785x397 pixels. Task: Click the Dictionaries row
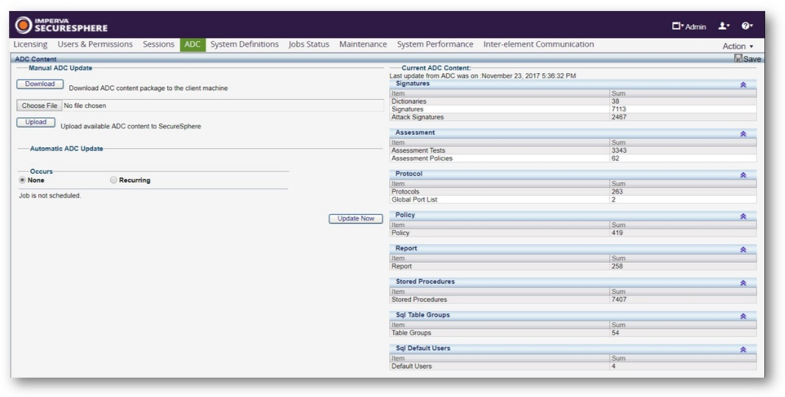point(573,101)
